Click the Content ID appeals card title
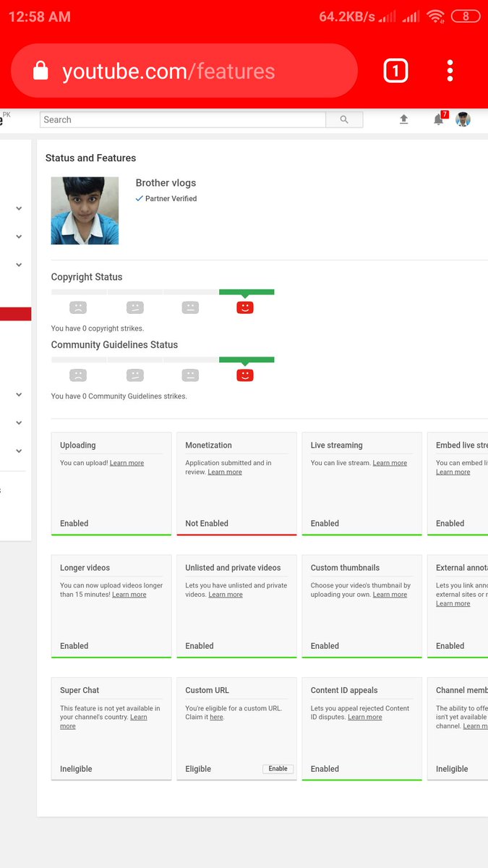 point(344,690)
